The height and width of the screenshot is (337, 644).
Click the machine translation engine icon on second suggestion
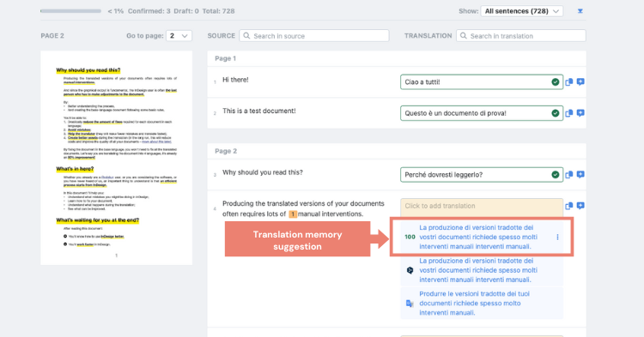(x=410, y=270)
